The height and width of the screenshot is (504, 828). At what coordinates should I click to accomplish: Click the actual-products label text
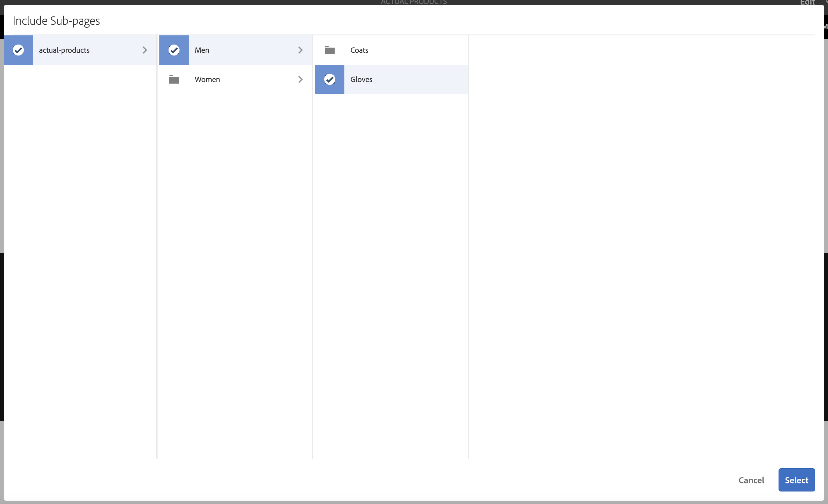tap(64, 50)
